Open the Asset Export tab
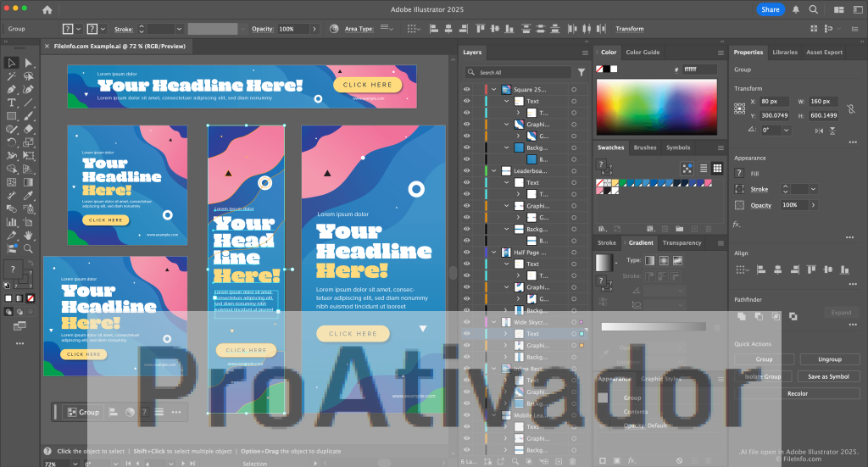Image resolution: width=868 pixels, height=467 pixels. tap(824, 52)
